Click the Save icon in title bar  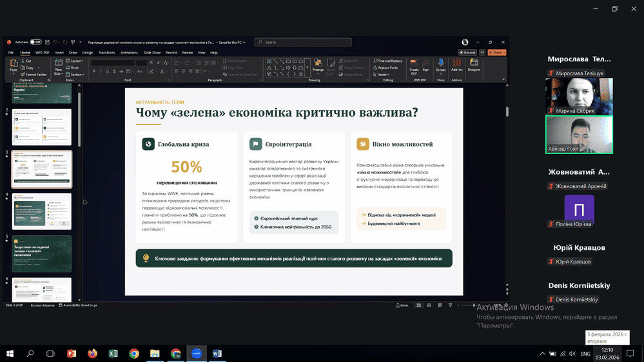pos(47,42)
